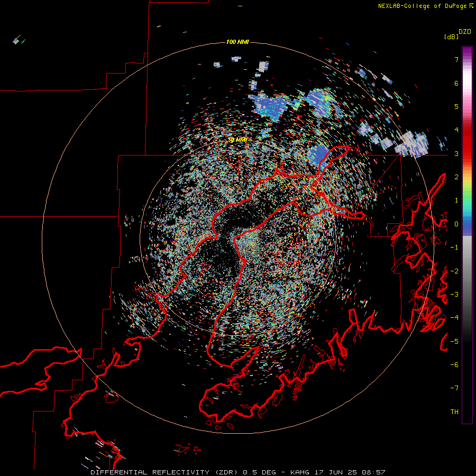Click the 4 value on the color scale

456,130
